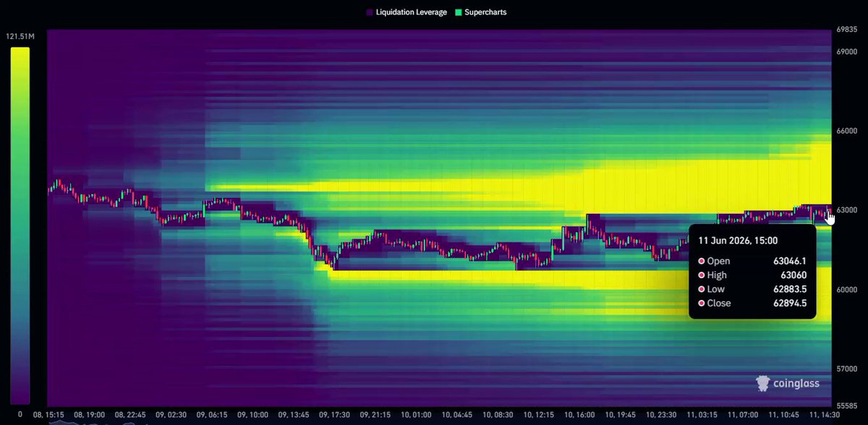The image size is (868, 425).
Task: Click the 63000 price axis label
Action: [846, 210]
